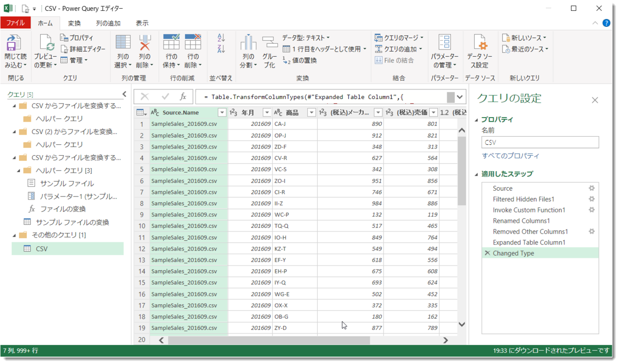Viewport: 619px width, 364px height.
Task: Collapse the その他のクエリ [1] group
Action: (x=14, y=235)
